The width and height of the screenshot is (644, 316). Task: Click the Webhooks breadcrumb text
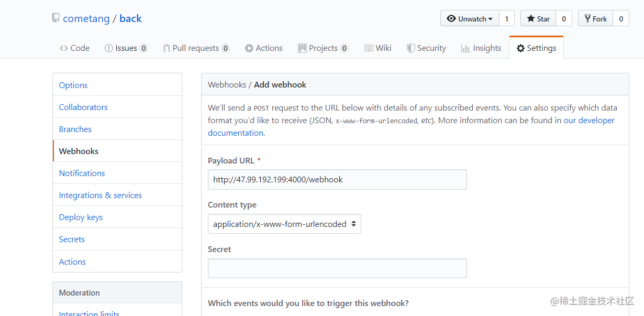227,84
